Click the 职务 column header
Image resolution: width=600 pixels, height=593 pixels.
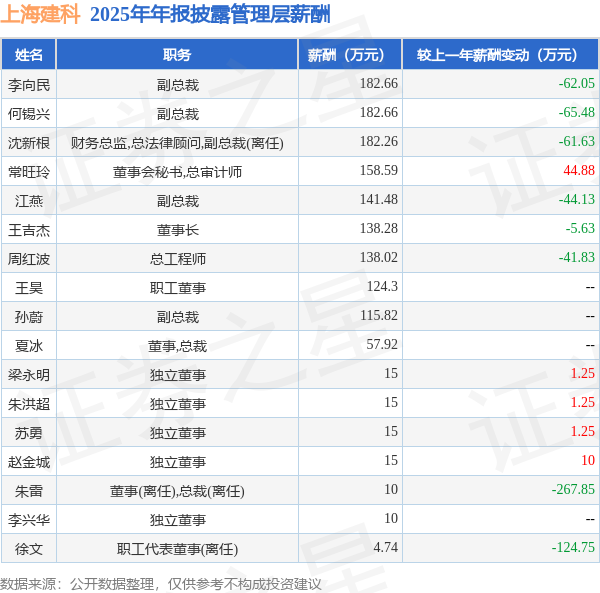pyautogui.click(x=177, y=55)
